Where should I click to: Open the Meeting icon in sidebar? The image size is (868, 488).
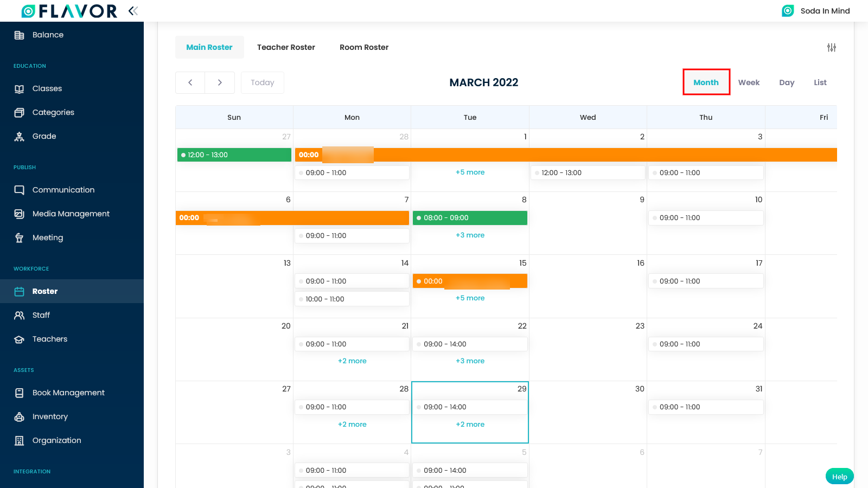pos(20,238)
